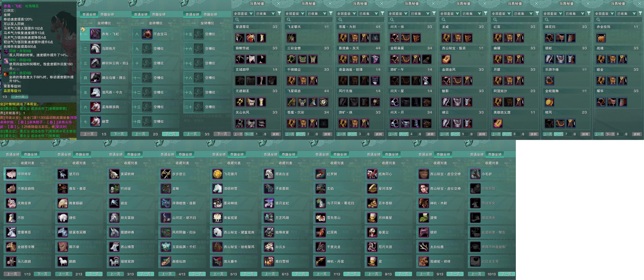This screenshot has width=644, height=280.
Task: Click 上一页 beside page 2/3 of mount slots
Action: [140, 134]
